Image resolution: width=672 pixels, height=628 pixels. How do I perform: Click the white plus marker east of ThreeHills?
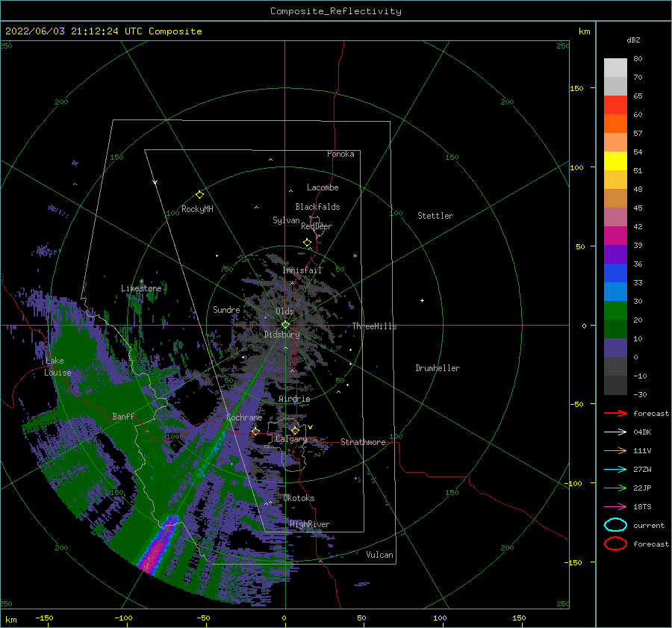422,300
